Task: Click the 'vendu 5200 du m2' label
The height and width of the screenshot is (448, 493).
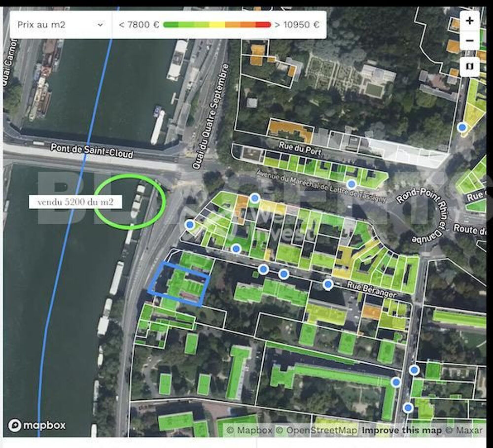Action: pos(75,202)
